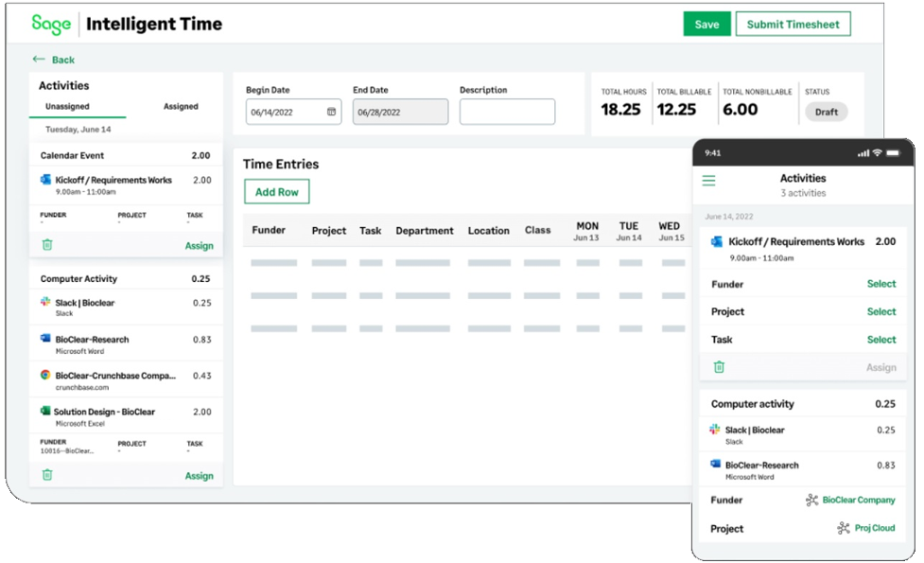Click the trash icon below Computer Activity list
This screenshot has height=563, width=924.
point(45,475)
